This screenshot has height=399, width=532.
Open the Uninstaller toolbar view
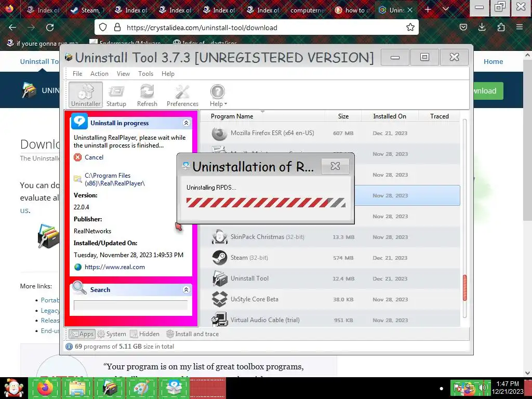(86, 95)
